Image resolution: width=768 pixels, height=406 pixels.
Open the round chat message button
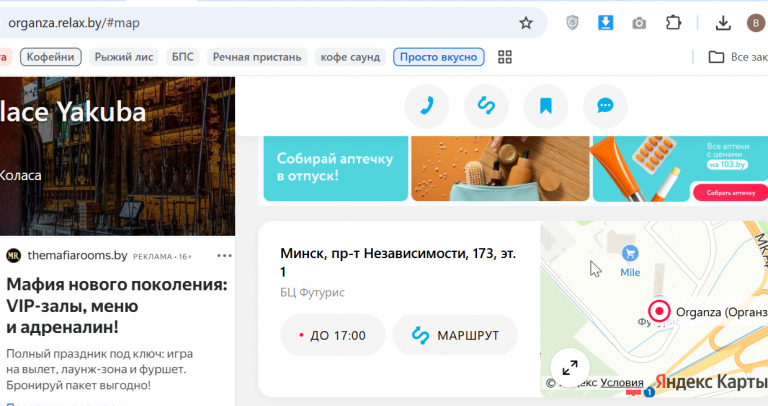click(x=605, y=106)
